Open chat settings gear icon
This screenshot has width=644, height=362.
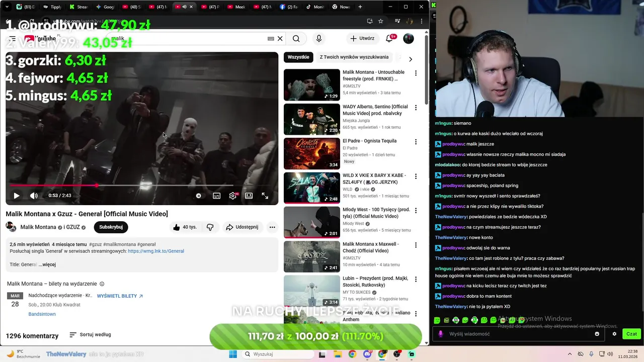coord(614,334)
